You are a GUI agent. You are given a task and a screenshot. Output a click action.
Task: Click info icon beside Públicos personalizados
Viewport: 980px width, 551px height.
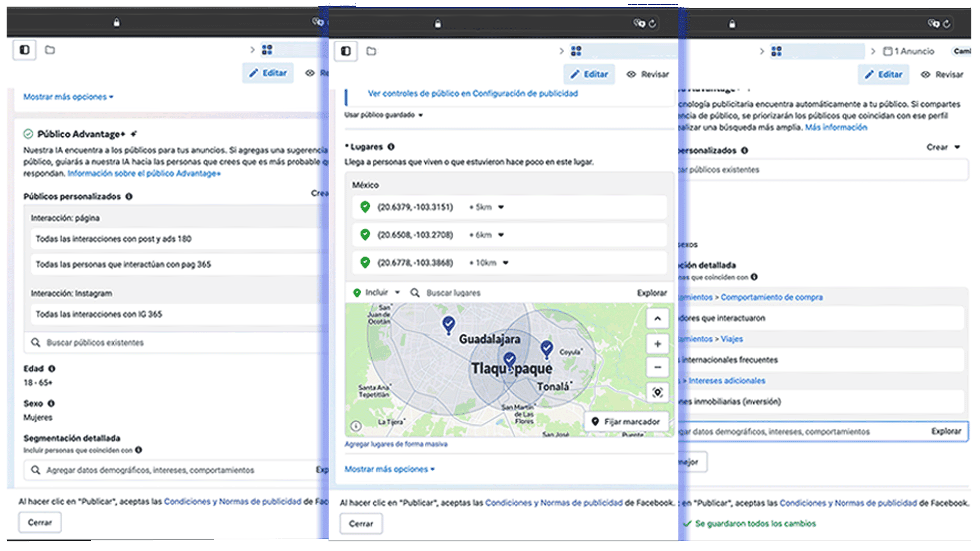(x=129, y=196)
